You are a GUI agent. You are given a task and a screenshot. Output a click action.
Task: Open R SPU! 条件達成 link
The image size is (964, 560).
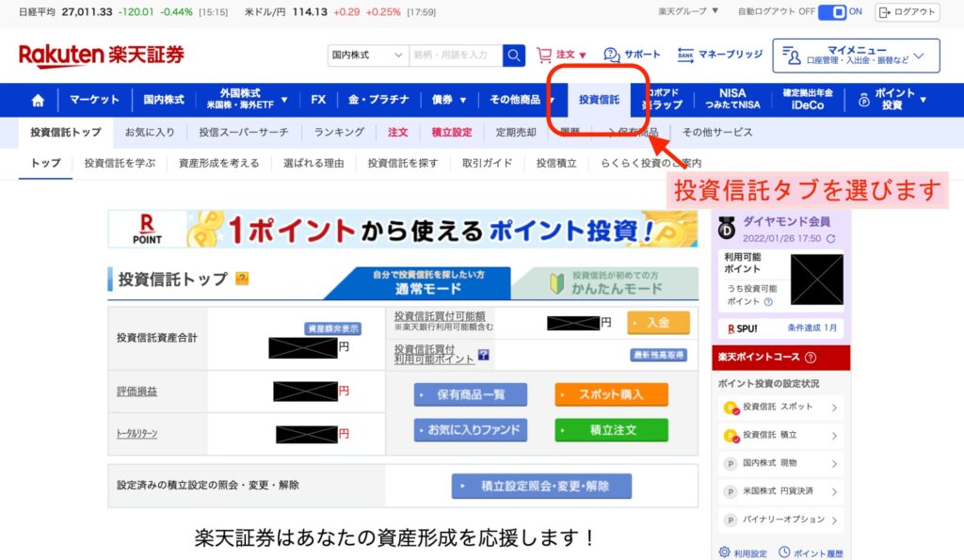(x=781, y=328)
